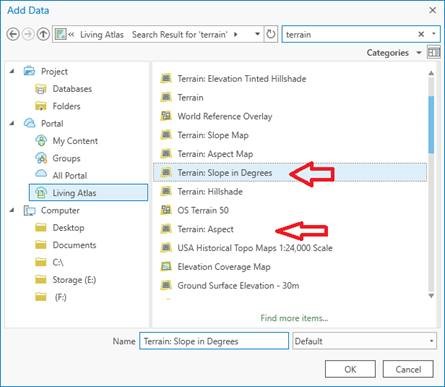Select Terrain: Hillshade item

pos(210,192)
